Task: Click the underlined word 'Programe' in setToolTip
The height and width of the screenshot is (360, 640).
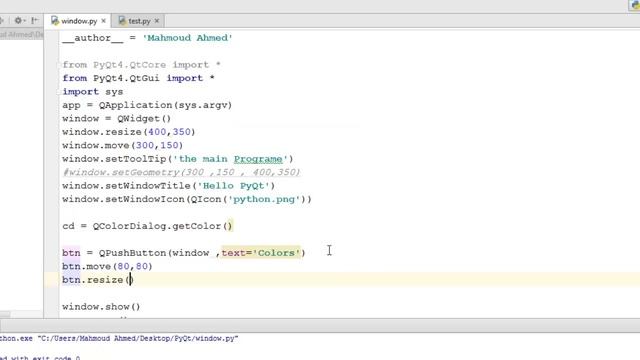Action: coord(258,159)
